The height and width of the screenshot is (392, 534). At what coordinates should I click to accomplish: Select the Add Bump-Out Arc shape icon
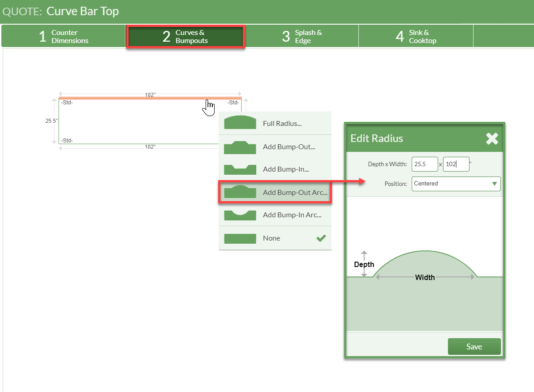pyautogui.click(x=240, y=192)
